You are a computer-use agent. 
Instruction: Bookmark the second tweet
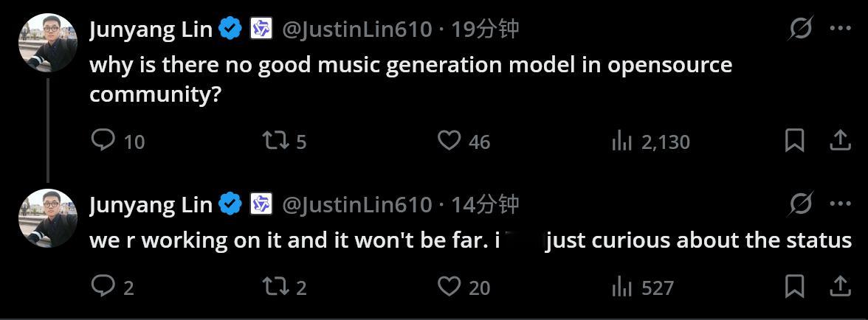(x=793, y=286)
